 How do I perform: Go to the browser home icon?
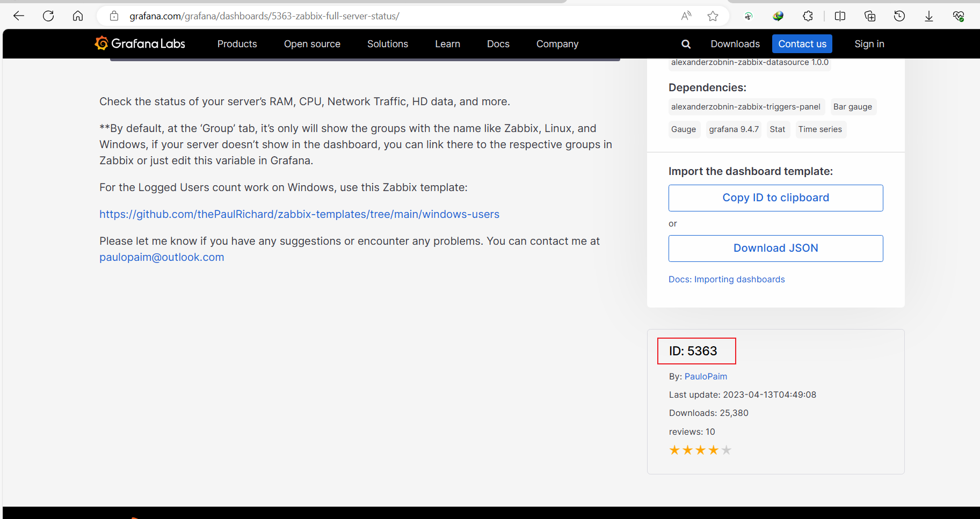point(78,16)
